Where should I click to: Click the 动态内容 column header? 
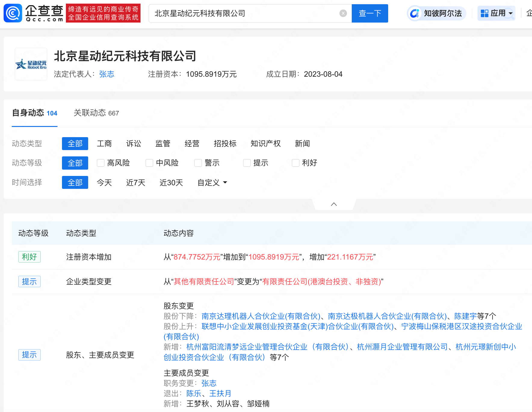pos(179,233)
